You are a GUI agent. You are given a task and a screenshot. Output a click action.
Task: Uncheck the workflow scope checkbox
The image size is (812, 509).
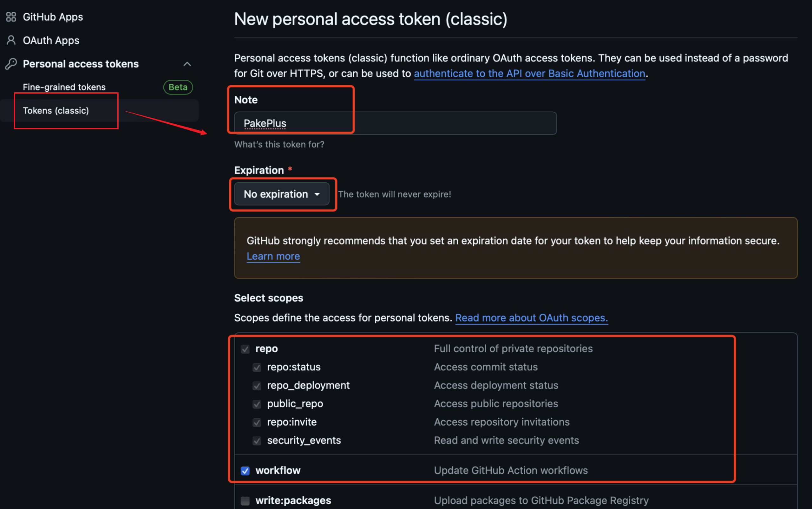(x=245, y=471)
